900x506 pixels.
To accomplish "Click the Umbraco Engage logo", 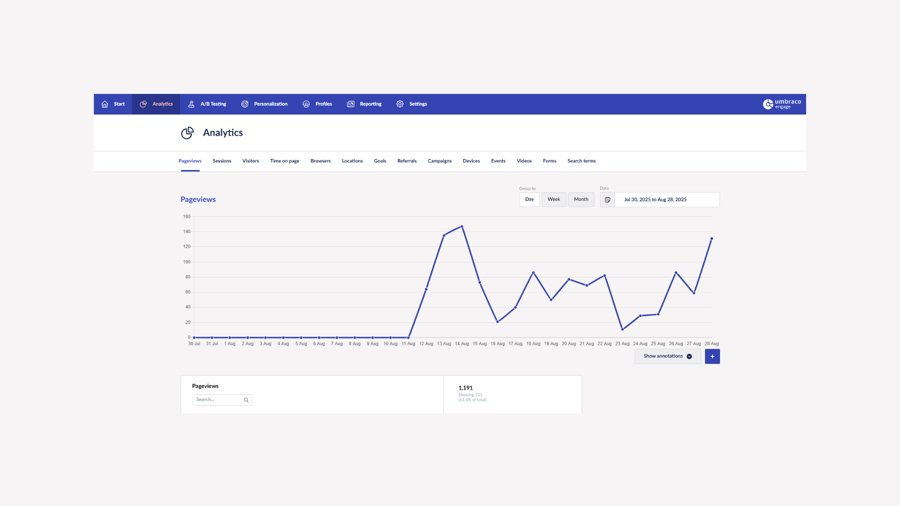I will click(782, 104).
